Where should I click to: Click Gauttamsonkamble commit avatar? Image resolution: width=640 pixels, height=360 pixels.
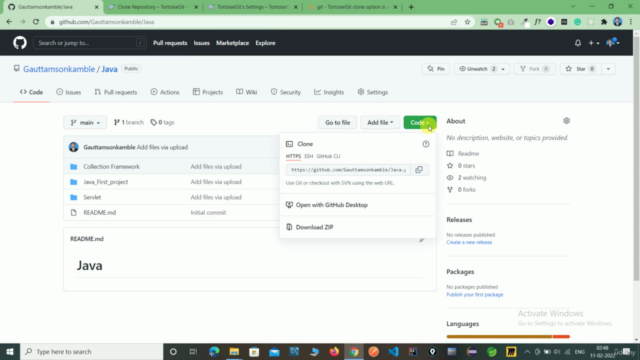point(73,147)
